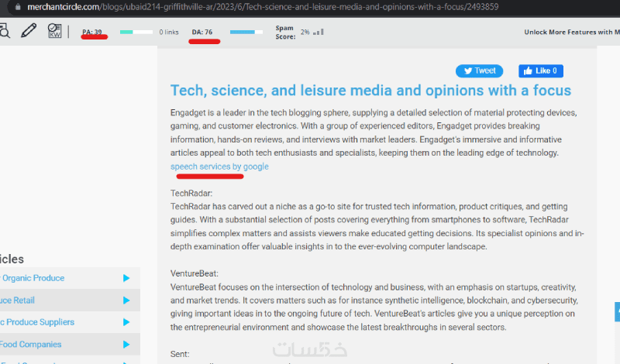Open the Produce Retail sidebar link
This screenshot has width=620, height=364.
(x=17, y=300)
